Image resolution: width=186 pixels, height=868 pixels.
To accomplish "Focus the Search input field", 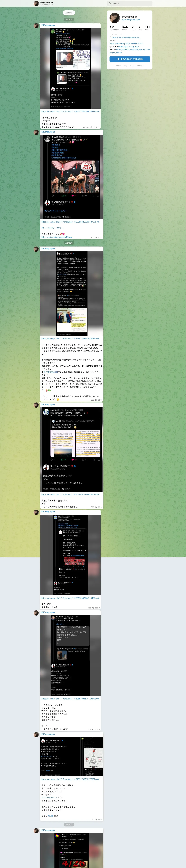I will tap(130, 3).
